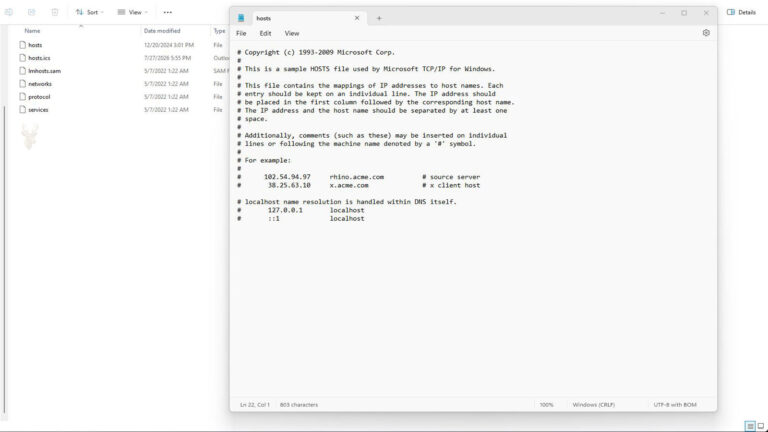
Task: Add a new tab in Notepad
Action: [x=379, y=18]
